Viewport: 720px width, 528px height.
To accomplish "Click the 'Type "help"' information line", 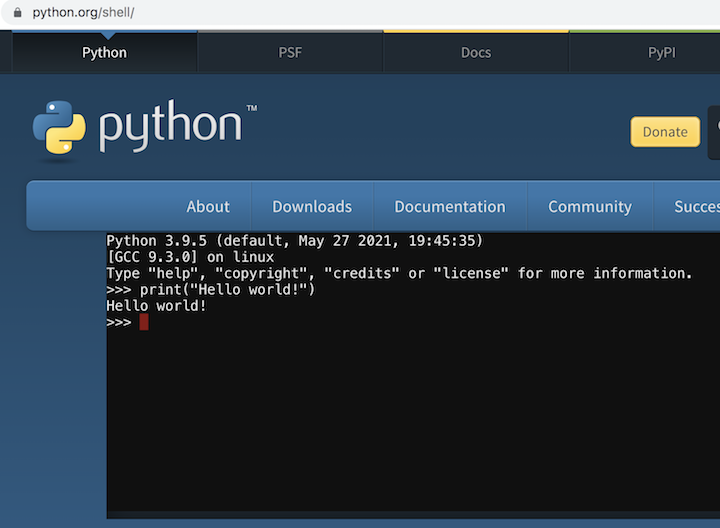I will [399, 274].
